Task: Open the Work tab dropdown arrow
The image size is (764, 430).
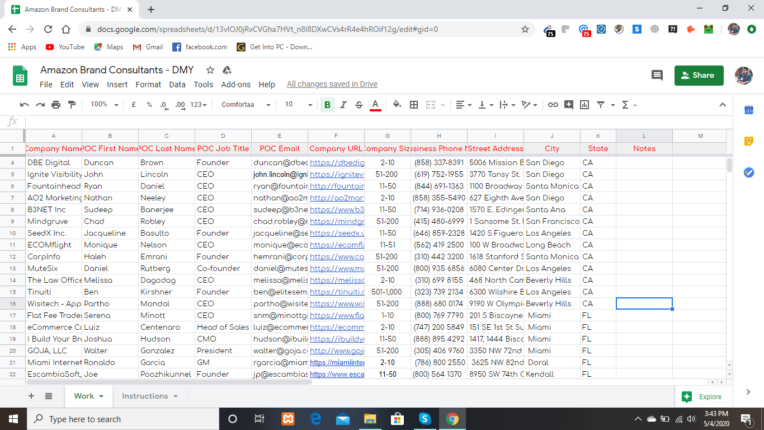Action: (101, 396)
